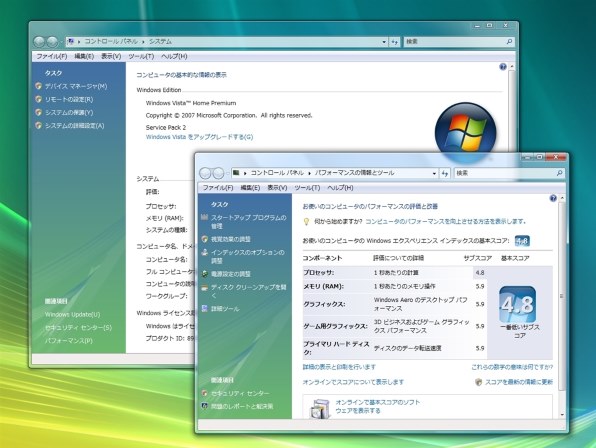Click search magnifier icon in System window

(509, 41)
